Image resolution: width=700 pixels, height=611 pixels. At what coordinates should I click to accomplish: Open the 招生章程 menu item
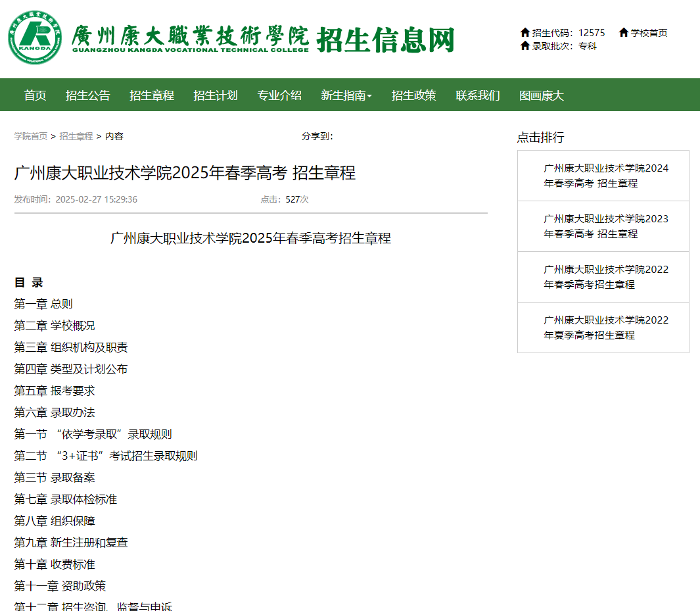pos(151,95)
